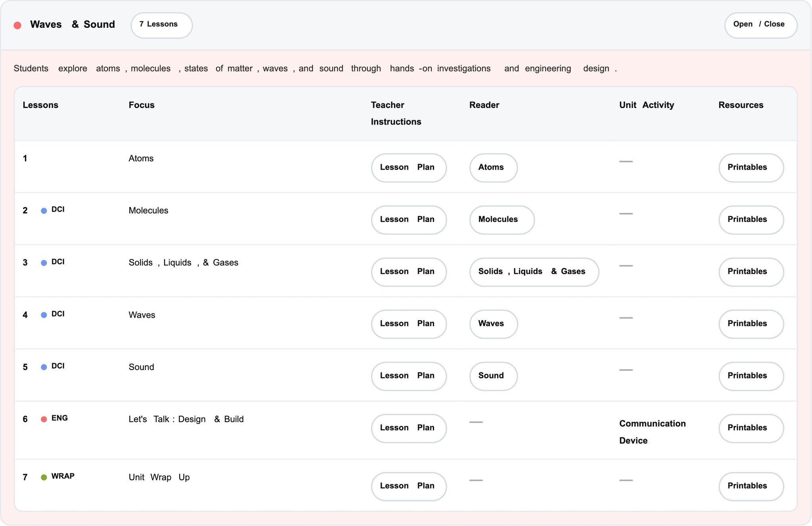Click the red ENG dot on lesson 6
The width and height of the screenshot is (812, 526).
click(44, 419)
